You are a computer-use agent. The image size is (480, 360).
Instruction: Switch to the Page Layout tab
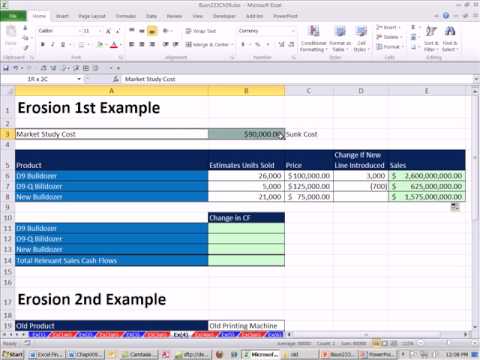92,16
